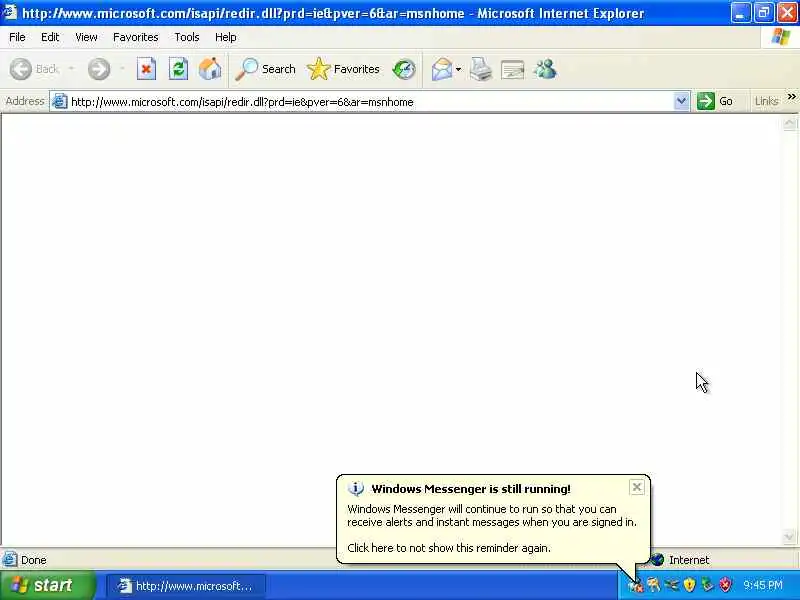
Task: Open the Favorites pane with star icon
Action: [x=343, y=69]
